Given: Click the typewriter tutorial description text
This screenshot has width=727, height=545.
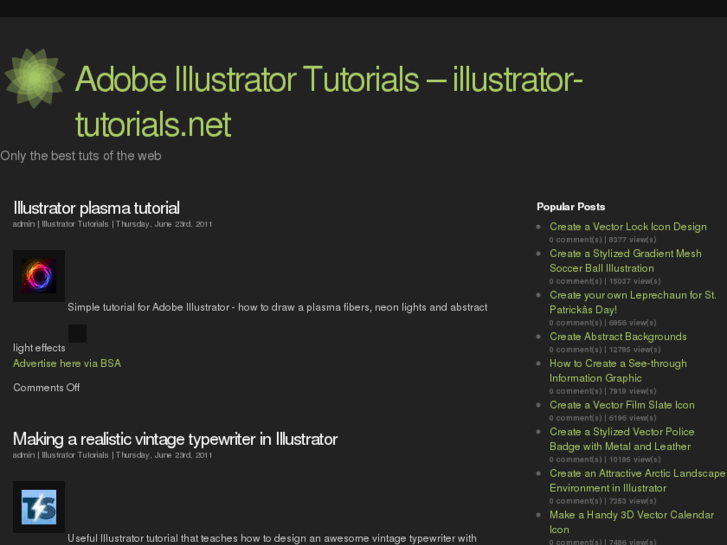Looking at the screenshot, I should tap(272, 539).
